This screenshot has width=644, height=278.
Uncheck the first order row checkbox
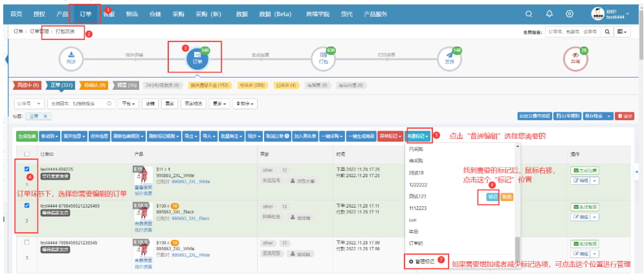point(27,169)
